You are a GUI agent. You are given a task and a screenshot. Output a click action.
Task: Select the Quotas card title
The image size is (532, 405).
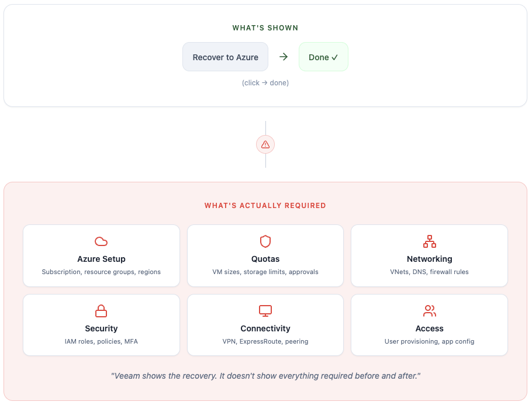tap(265, 259)
